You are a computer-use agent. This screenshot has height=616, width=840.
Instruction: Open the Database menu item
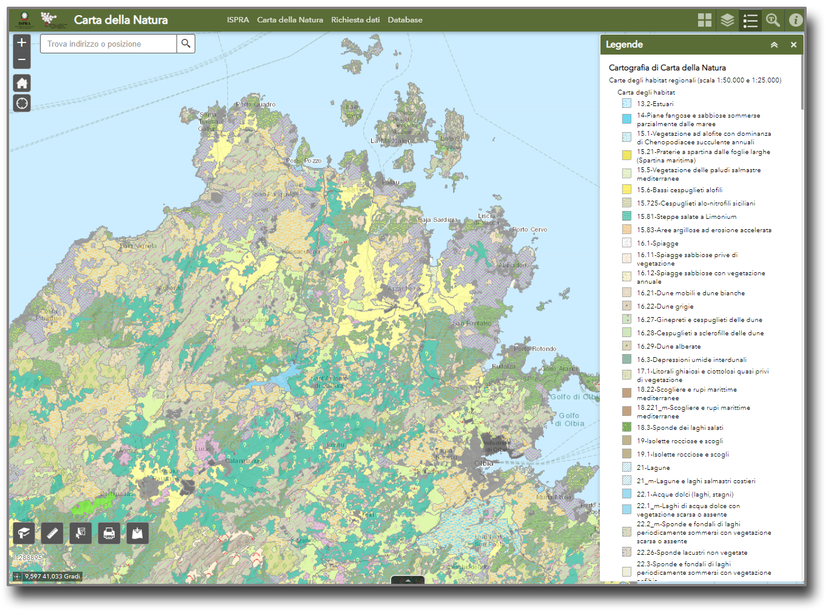[x=405, y=20]
